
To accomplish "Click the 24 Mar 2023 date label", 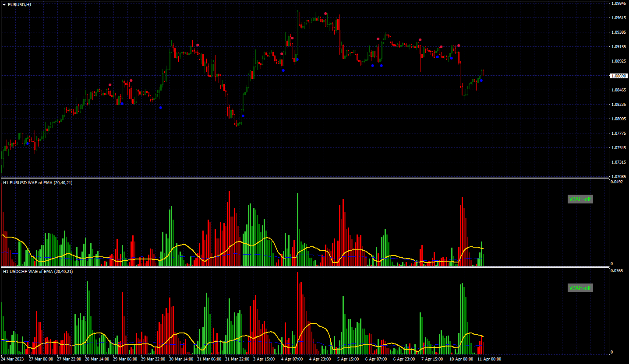I will click(x=13, y=359).
